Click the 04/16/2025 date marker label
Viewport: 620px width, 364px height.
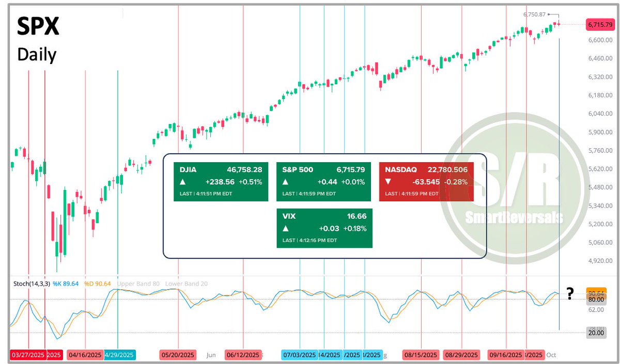click(x=85, y=355)
